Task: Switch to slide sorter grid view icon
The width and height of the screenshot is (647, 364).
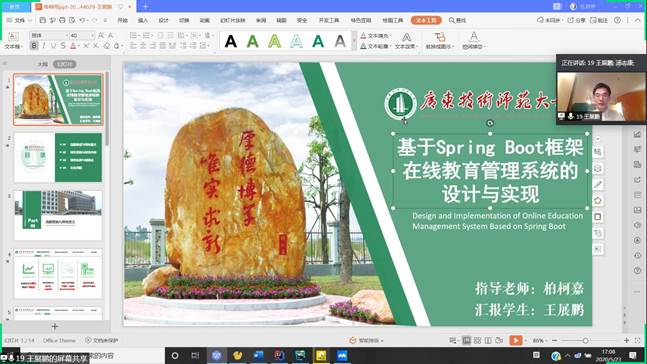Action: pos(477,340)
